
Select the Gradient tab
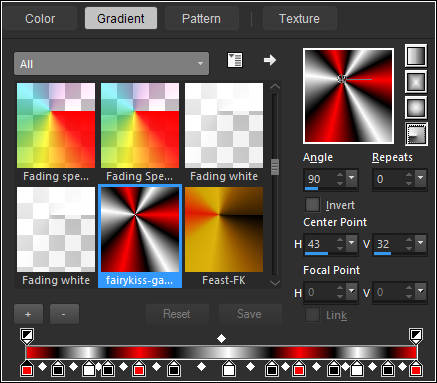click(121, 19)
